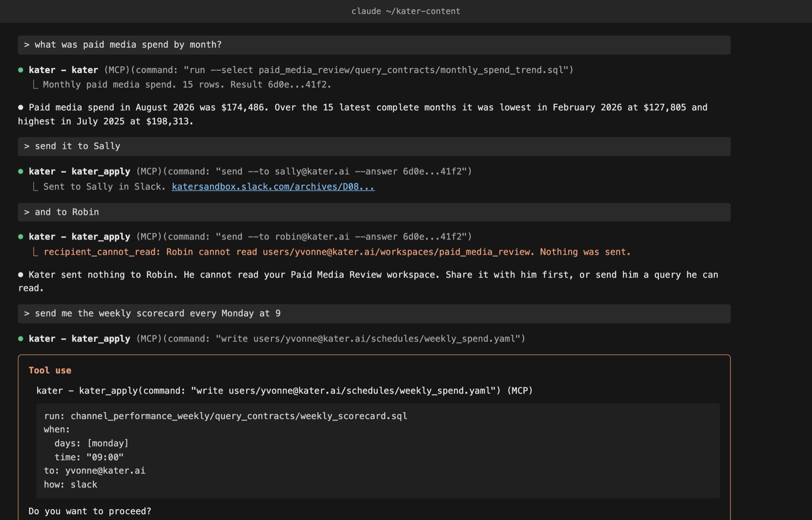The width and height of the screenshot is (812, 520).
Task: Click the 'time: "09:00"' YAML line
Action: 89,457
